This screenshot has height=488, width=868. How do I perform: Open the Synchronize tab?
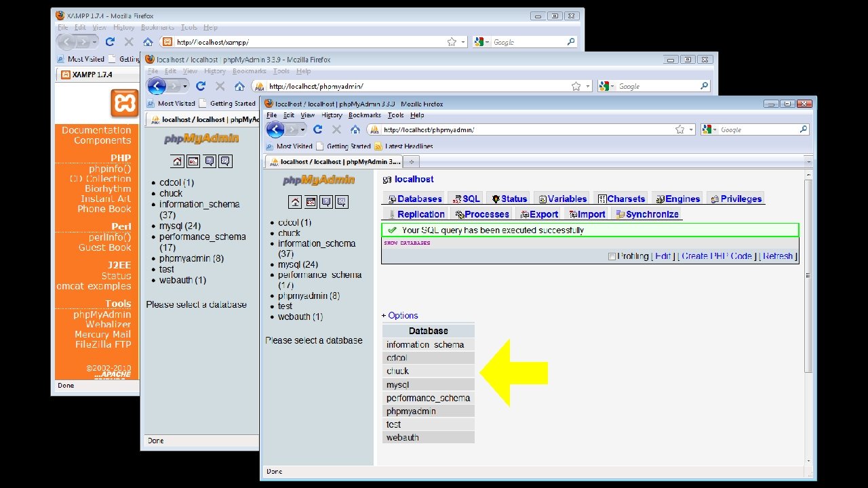click(x=646, y=214)
